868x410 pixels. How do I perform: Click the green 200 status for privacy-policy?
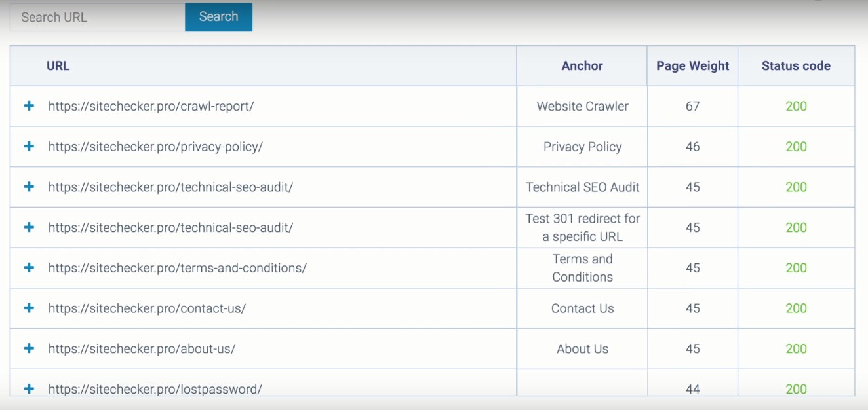(796, 147)
